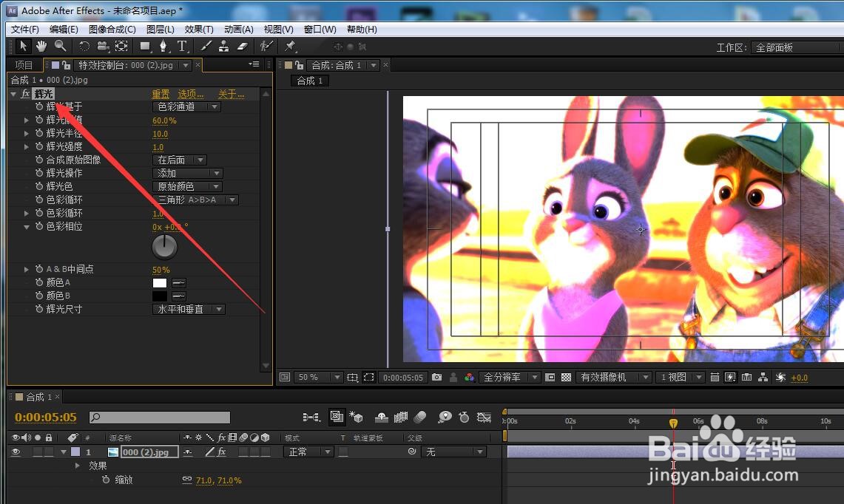Open 全分辨率 resolution dropdown
The height and width of the screenshot is (504, 844).
pyautogui.click(x=510, y=378)
